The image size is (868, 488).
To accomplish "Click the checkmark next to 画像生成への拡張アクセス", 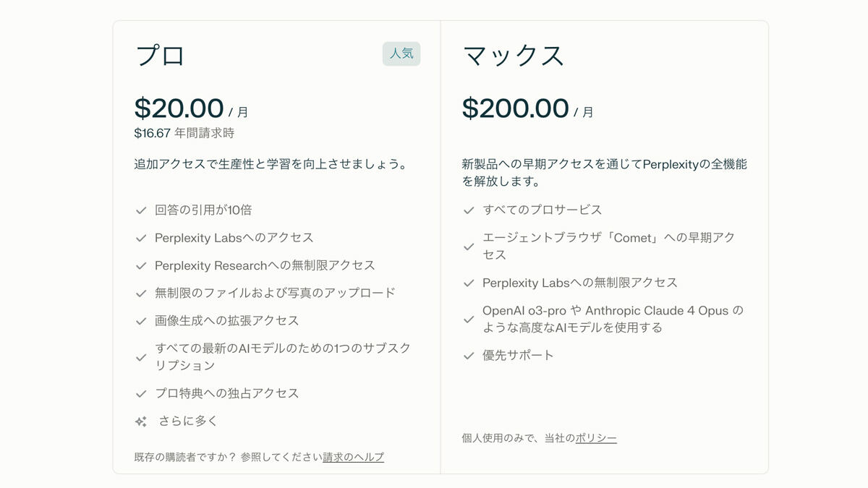I will tap(141, 321).
